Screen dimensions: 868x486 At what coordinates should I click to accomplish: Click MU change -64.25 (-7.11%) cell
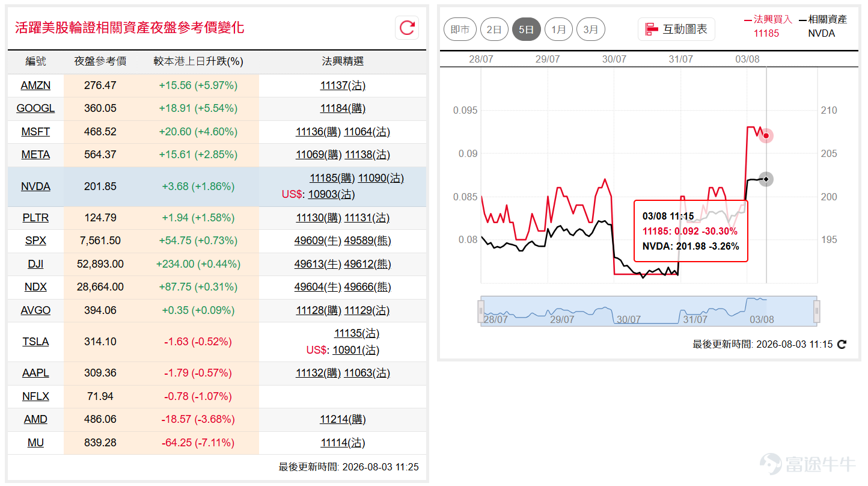pyautogui.click(x=198, y=443)
